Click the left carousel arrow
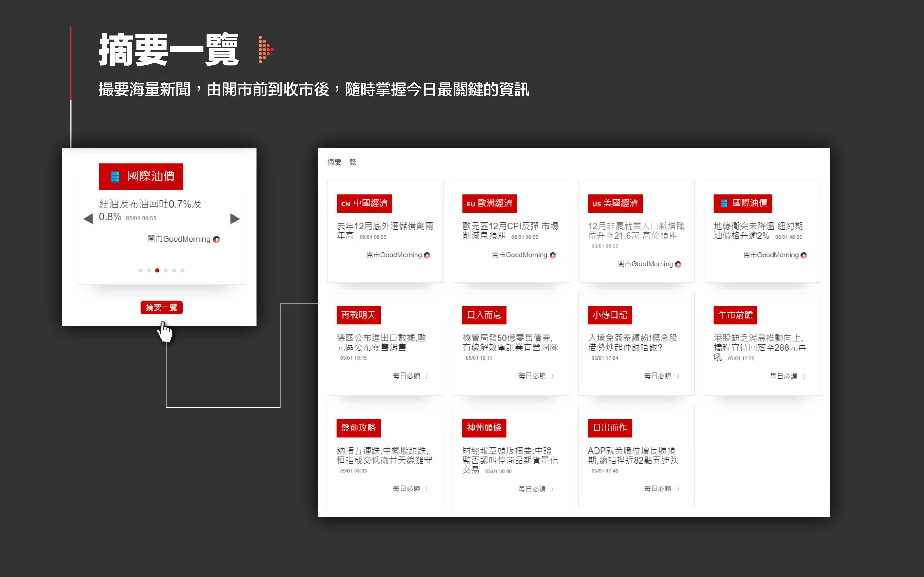Viewport: 924px width, 577px height. coord(88,219)
